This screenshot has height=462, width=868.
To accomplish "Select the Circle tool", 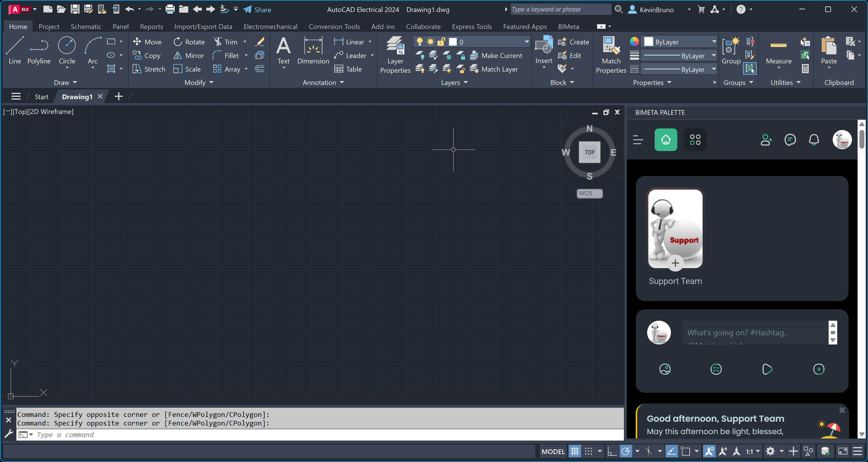I will coord(67,51).
